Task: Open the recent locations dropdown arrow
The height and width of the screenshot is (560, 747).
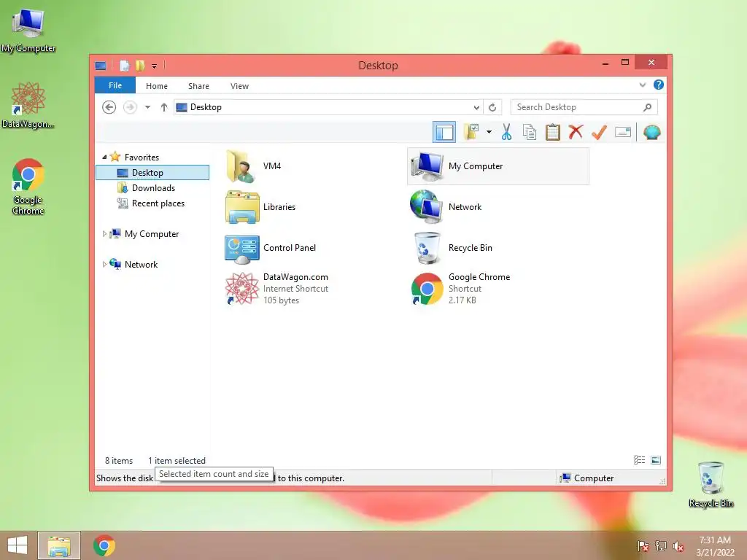Action: [147, 107]
